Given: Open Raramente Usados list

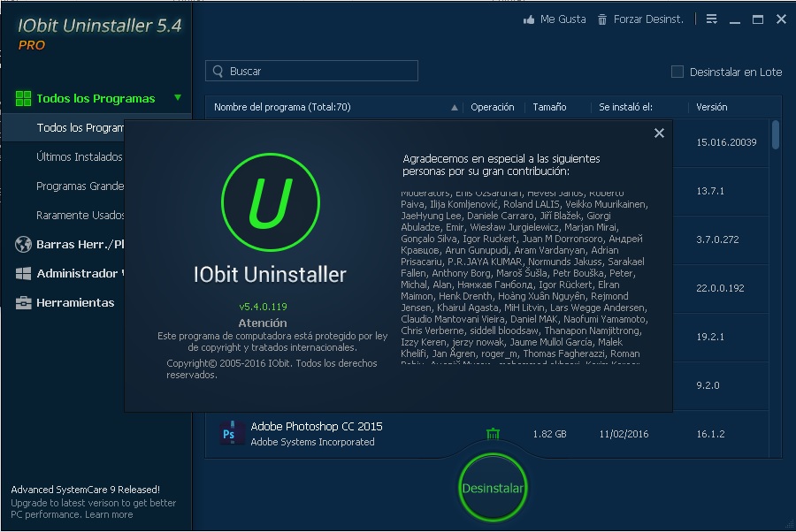Looking at the screenshot, I should click(x=80, y=216).
